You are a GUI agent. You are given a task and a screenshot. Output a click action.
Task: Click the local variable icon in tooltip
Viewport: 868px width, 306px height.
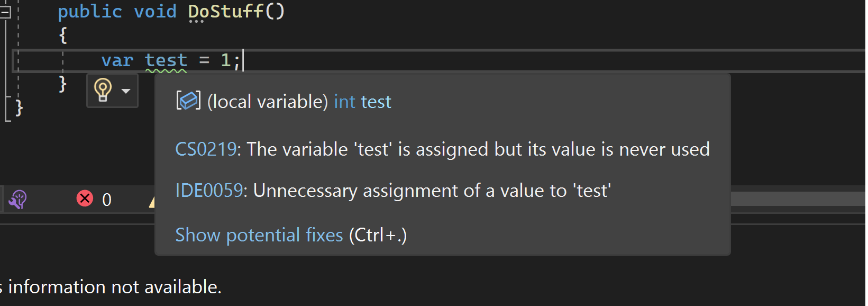(188, 101)
